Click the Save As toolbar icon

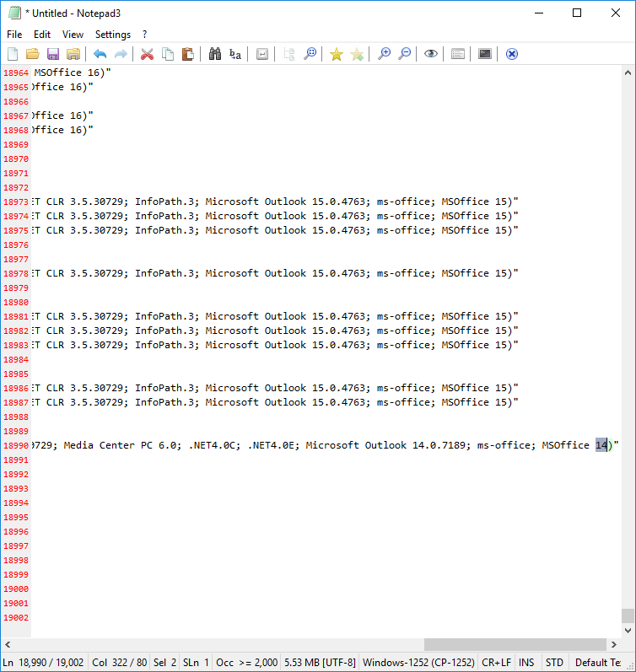73,54
